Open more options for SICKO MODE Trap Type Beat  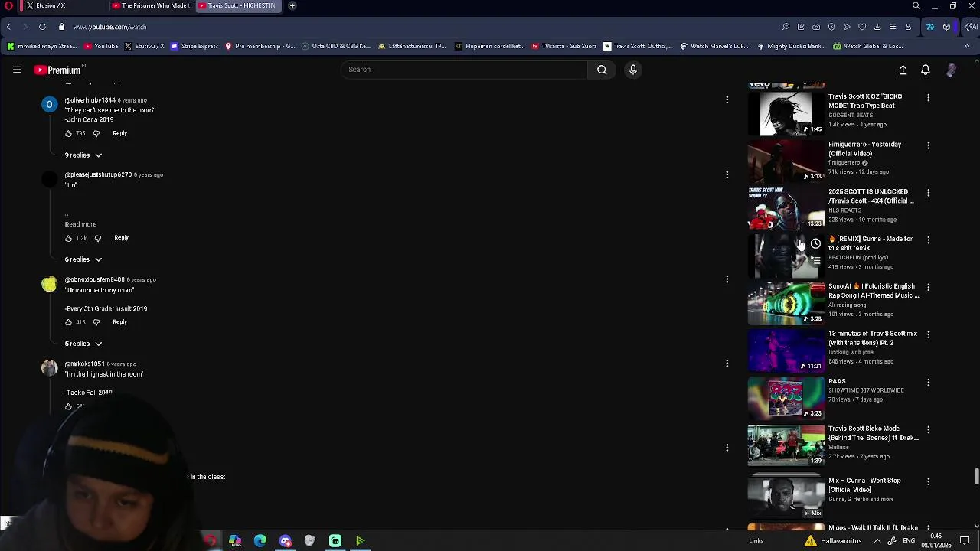(x=928, y=98)
